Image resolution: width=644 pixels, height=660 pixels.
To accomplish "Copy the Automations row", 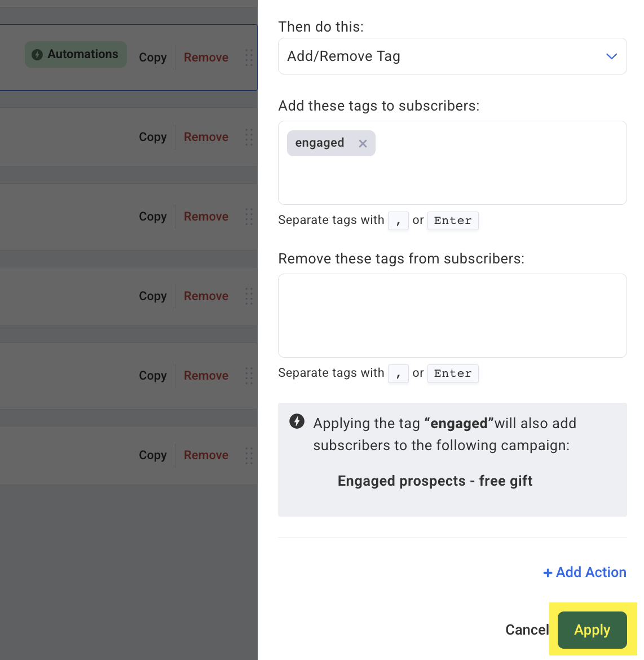I will pos(153,57).
